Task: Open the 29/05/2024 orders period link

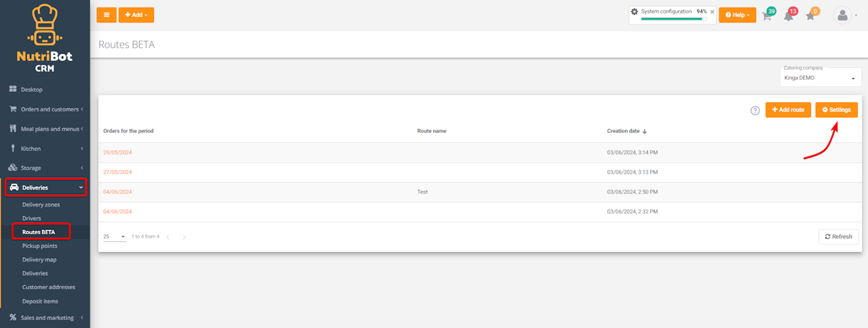Action: coord(117,152)
